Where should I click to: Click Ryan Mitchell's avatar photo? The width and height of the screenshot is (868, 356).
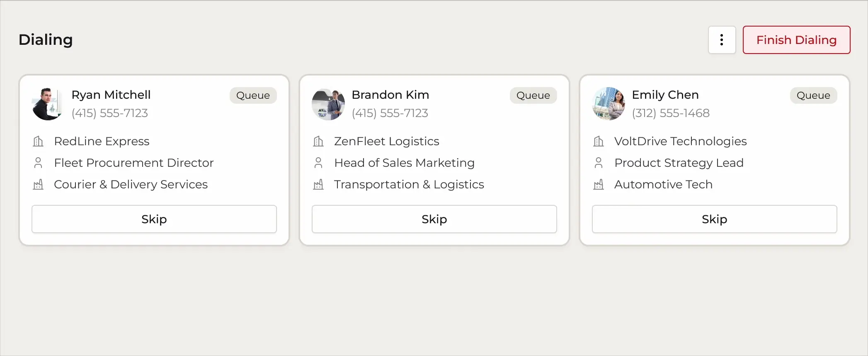click(48, 104)
